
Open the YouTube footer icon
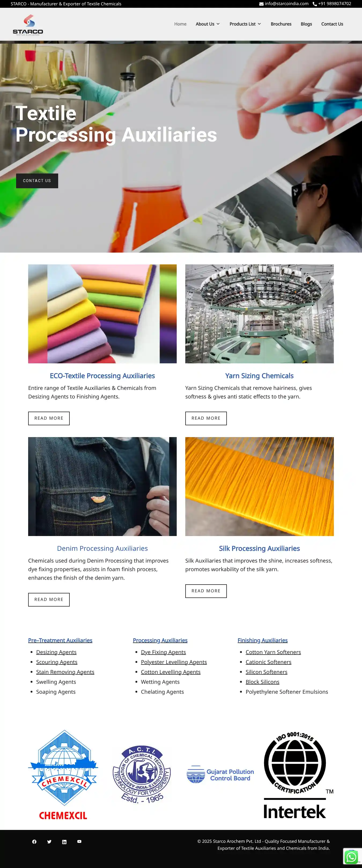pos(79,841)
